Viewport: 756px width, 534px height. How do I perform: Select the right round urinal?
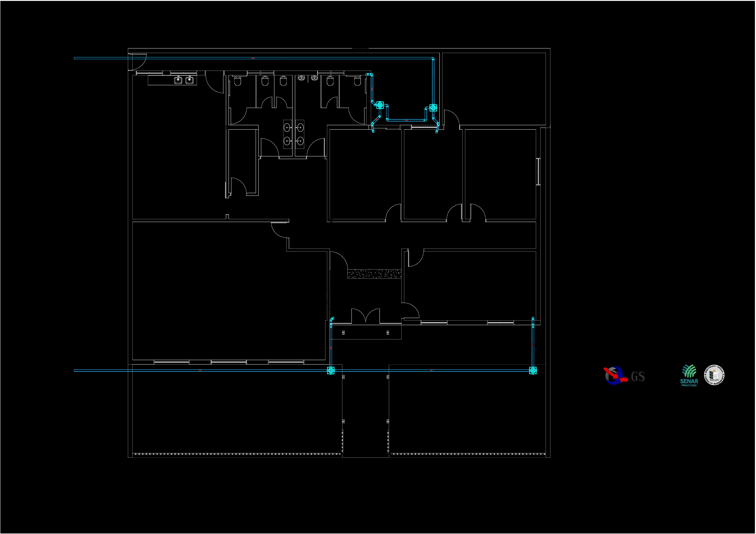point(314,78)
